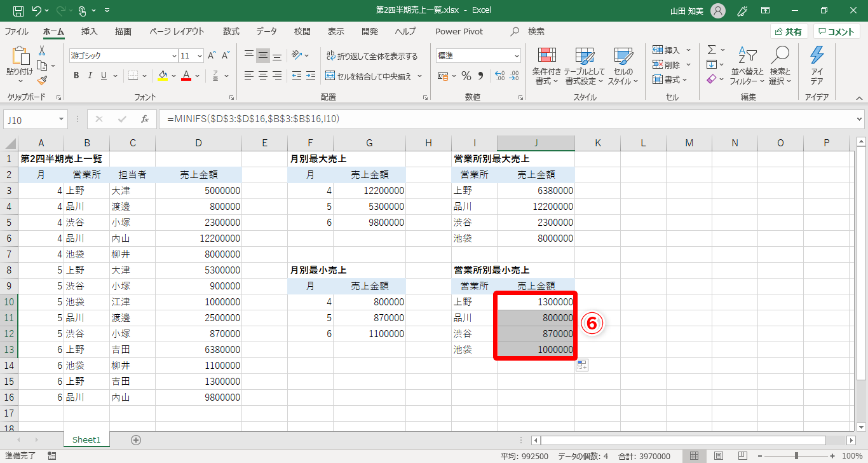The height and width of the screenshot is (463, 868).
Task: Toggle bold formatting
Action: tap(76, 76)
